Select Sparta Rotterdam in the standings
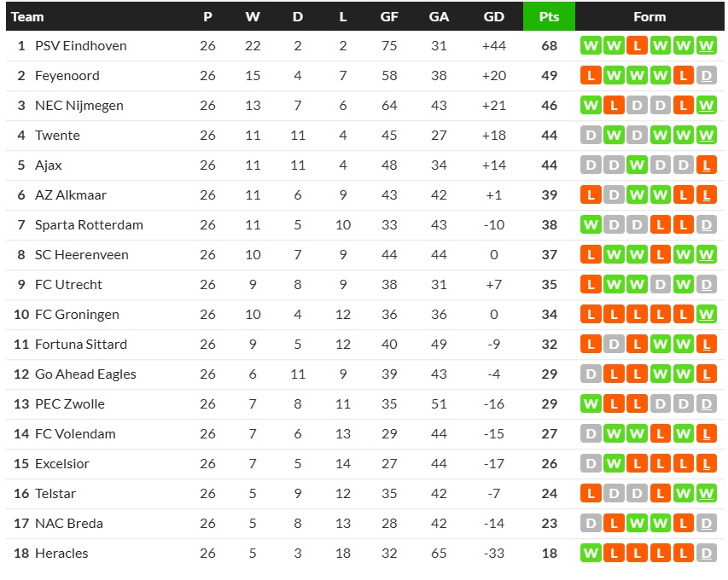This screenshot has width=728, height=580. click(x=89, y=225)
